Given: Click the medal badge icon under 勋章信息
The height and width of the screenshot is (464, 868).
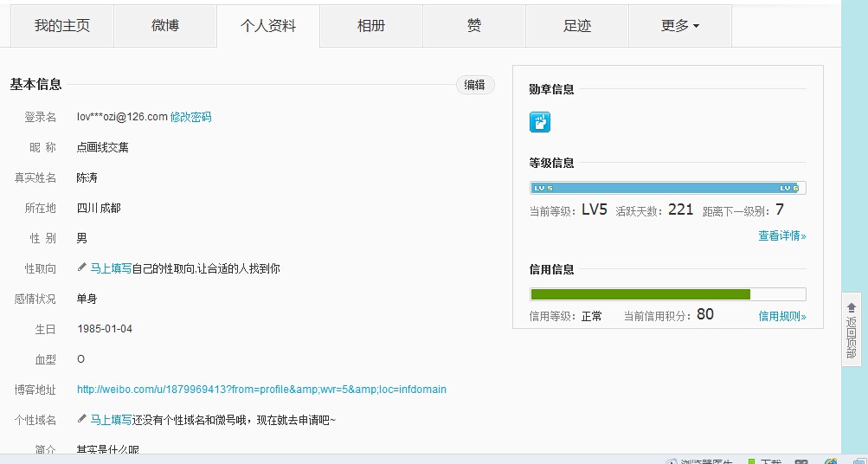Looking at the screenshot, I should pyautogui.click(x=540, y=122).
